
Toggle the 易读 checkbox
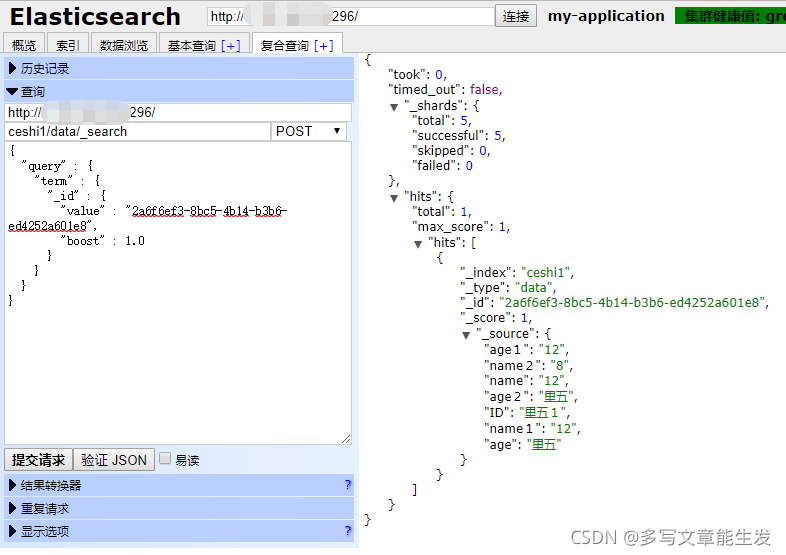(165, 458)
